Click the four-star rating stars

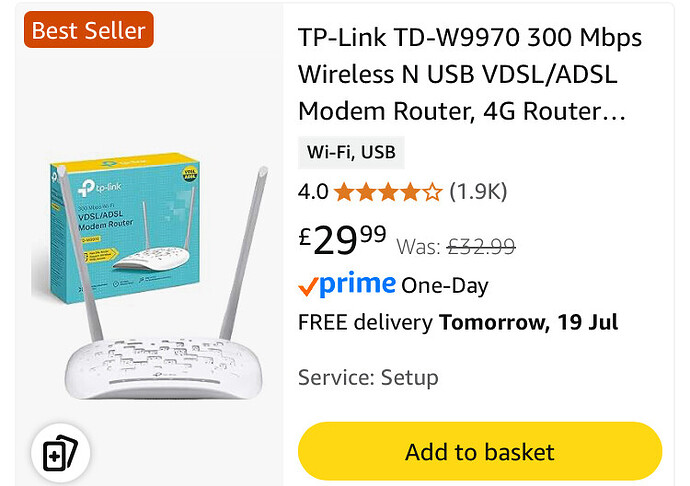[388, 192]
